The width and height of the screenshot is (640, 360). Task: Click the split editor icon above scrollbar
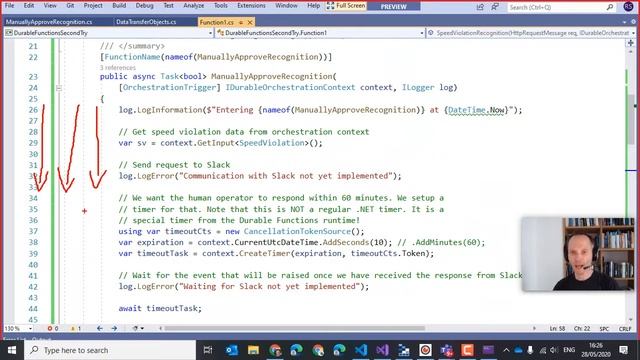coord(631,43)
